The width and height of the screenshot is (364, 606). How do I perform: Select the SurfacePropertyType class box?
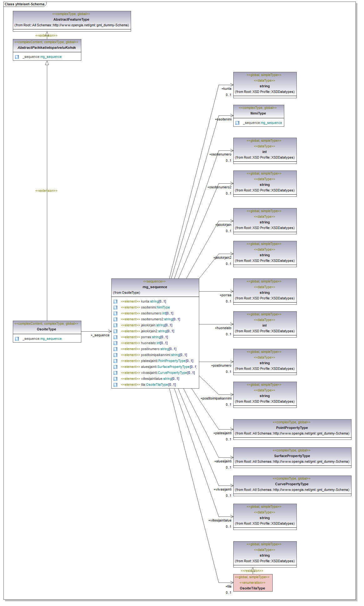click(292, 456)
